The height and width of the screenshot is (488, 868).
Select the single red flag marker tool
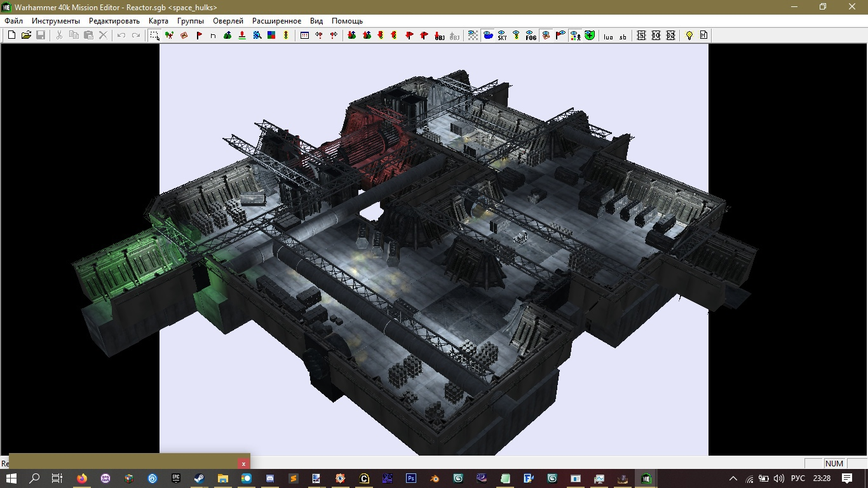(198, 36)
